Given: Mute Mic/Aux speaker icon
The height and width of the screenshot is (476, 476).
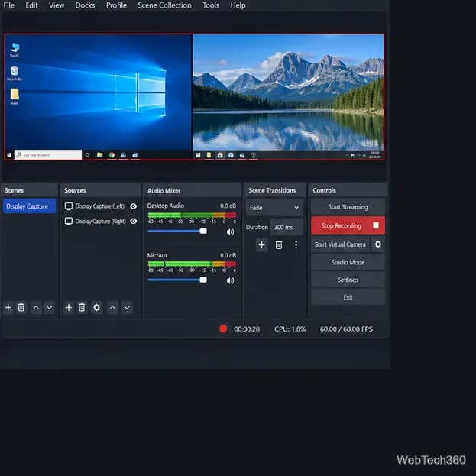Looking at the screenshot, I should tap(230, 280).
